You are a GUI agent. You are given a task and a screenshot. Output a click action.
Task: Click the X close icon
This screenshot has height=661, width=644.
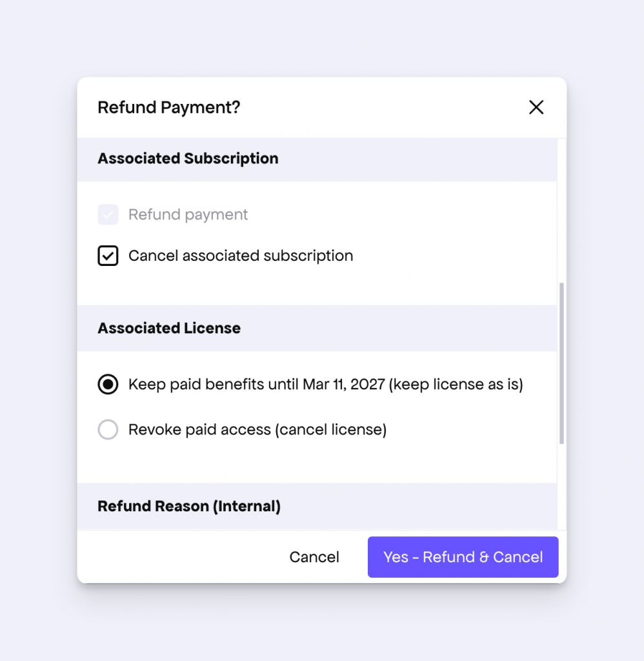[x=536, y=107]
